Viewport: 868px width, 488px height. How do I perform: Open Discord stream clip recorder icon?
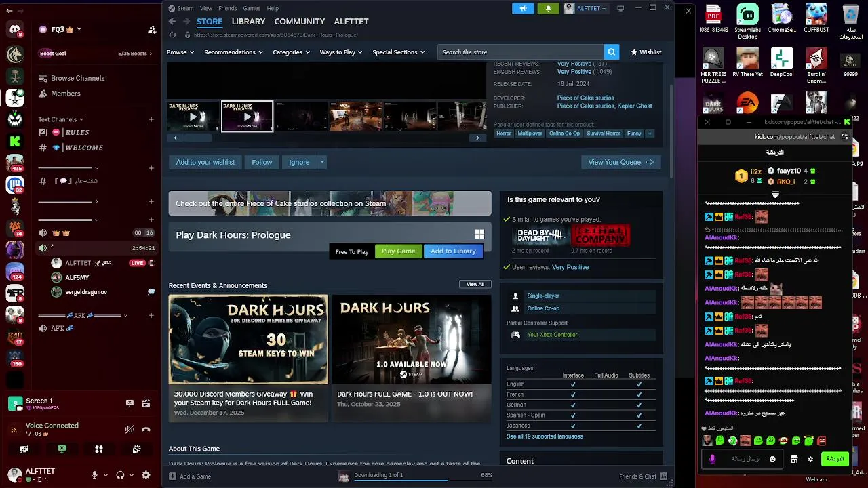[146, 403]
